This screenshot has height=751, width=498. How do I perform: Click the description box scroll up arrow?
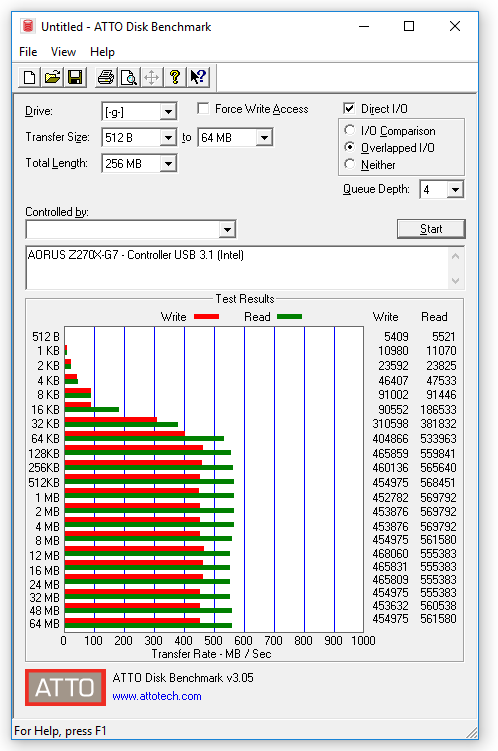(x=455, y=256)
